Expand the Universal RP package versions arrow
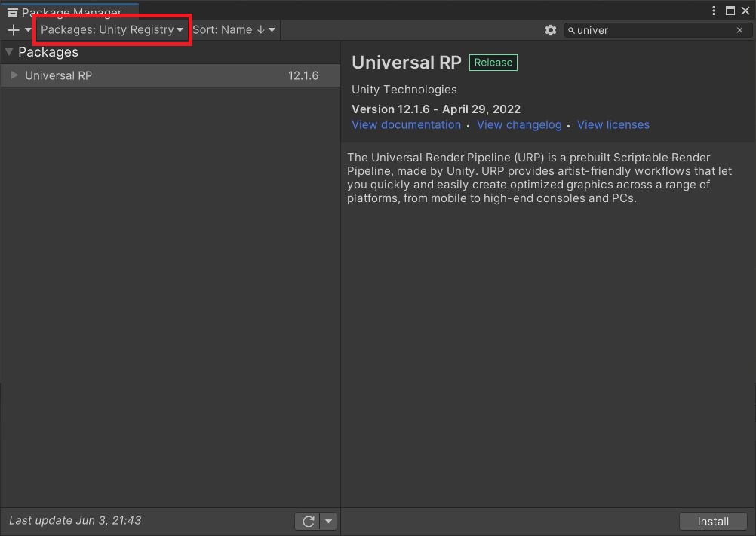The height and width of the screenshot is (536, 756). click(14, 75)
